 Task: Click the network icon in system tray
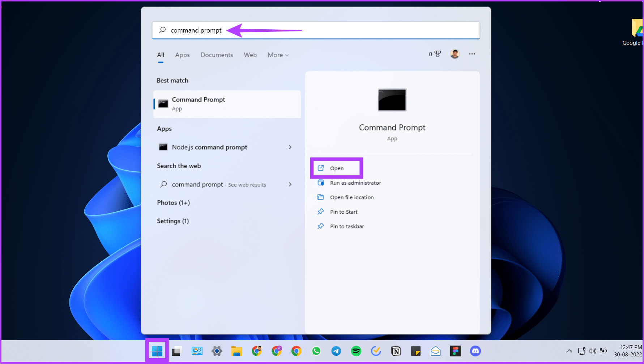click(x=581, y=351)
